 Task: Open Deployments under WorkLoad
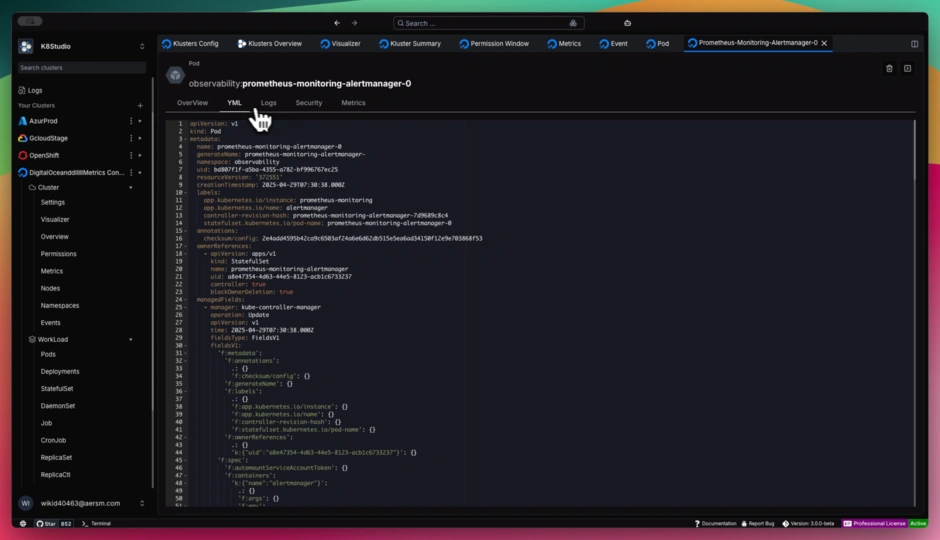(x=60, y=372)
